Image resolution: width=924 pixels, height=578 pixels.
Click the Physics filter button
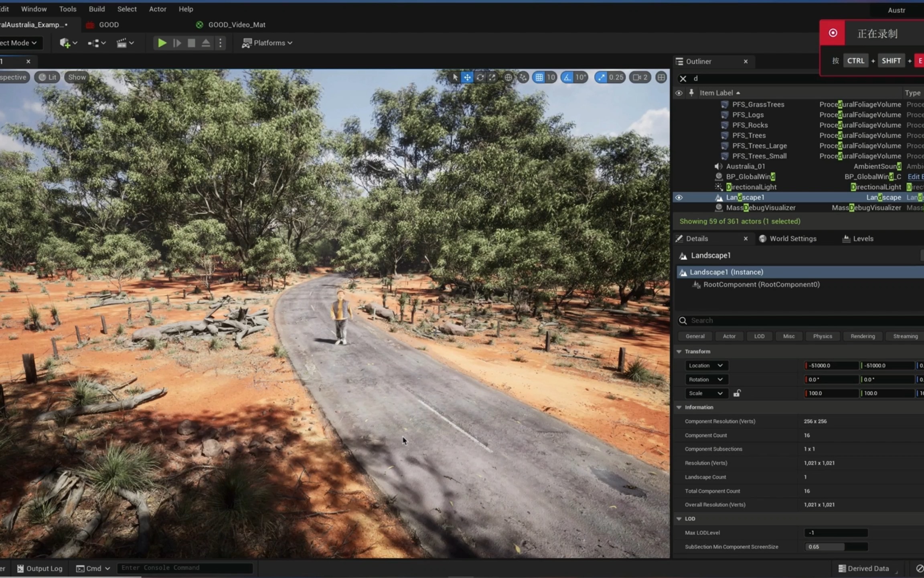click(822, 336)
